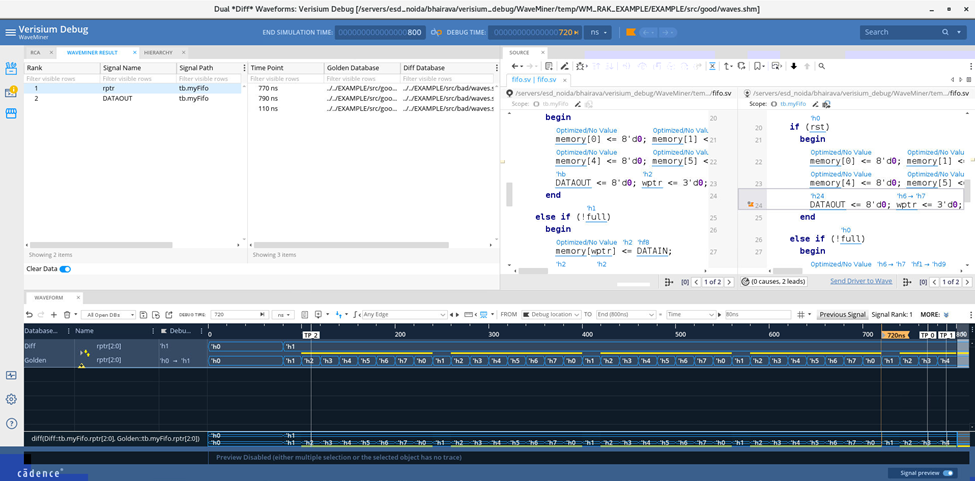Screen dimensions: 975x481
Task: Expand the All Open DBs dropdown
Action: click(x=107, y=314)
